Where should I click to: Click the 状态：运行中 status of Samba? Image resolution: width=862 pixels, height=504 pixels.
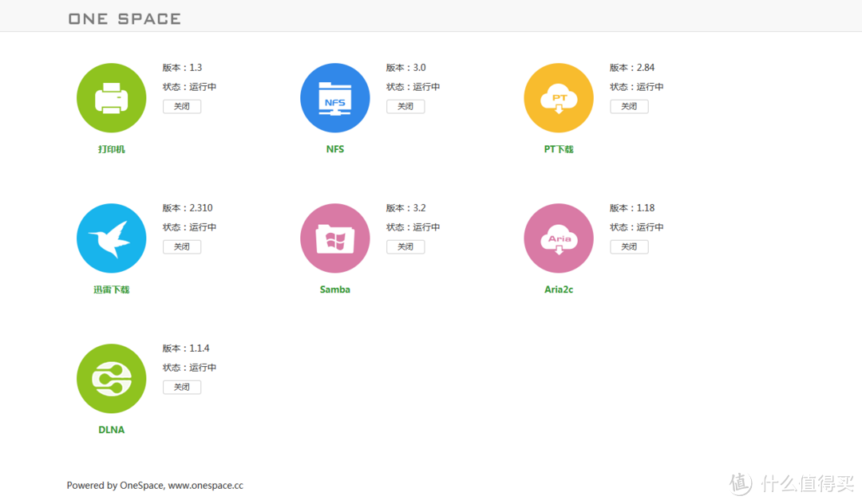413,227
